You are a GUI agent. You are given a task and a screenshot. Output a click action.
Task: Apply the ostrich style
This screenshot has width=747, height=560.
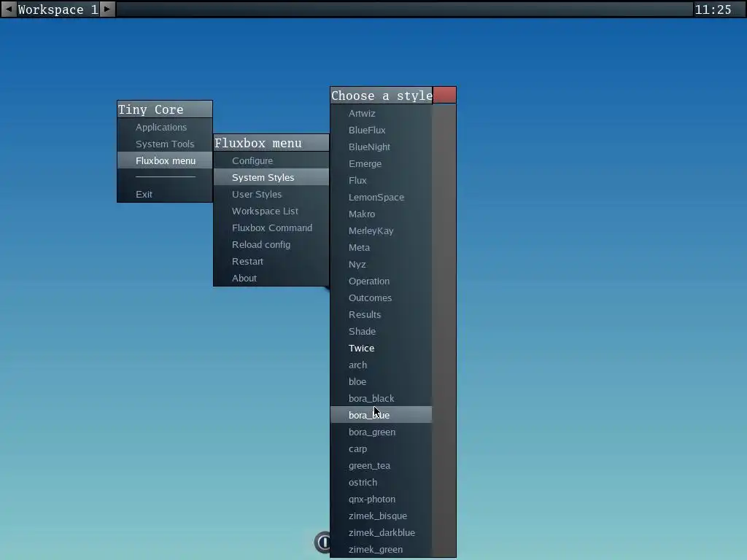pyautogui.click(x=381, y=483)
